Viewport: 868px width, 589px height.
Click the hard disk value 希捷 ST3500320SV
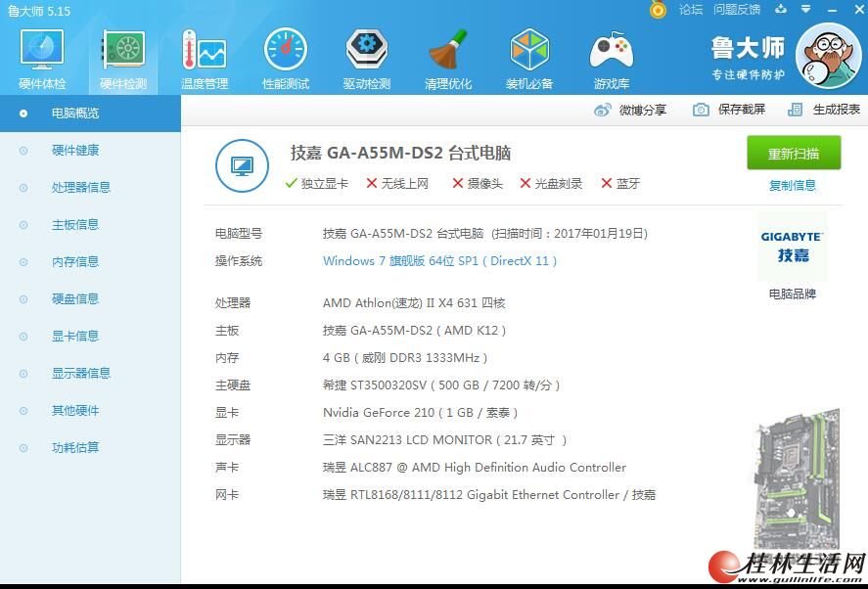441,385
